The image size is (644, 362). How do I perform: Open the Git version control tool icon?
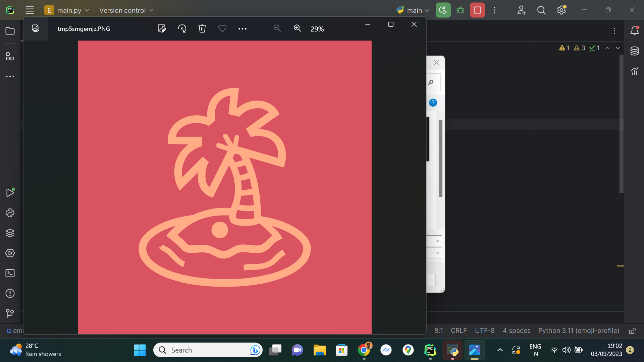[10, 313]
